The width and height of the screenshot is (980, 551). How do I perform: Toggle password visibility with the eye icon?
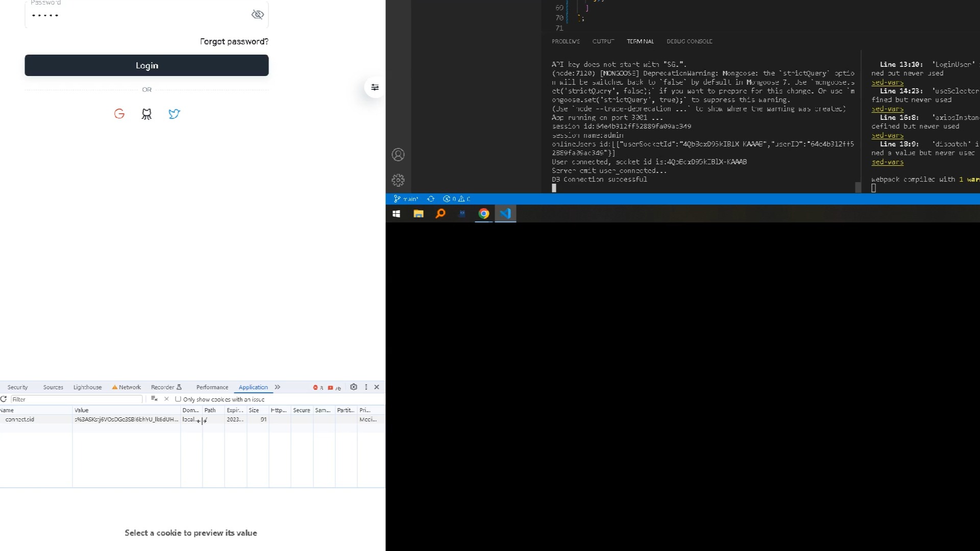[257, 15]
